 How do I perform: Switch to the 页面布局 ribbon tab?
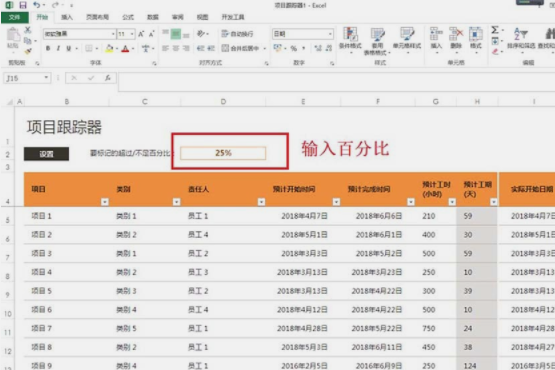coord(97,17)
